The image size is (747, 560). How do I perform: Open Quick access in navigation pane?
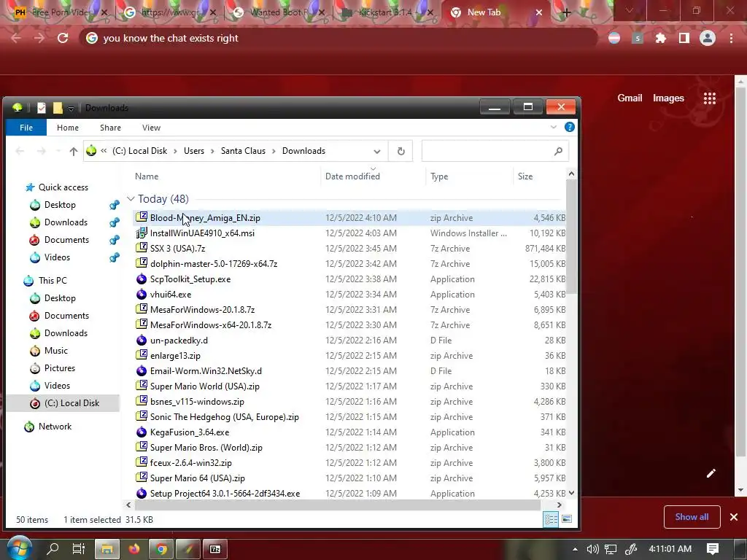[x=63, y=187]
